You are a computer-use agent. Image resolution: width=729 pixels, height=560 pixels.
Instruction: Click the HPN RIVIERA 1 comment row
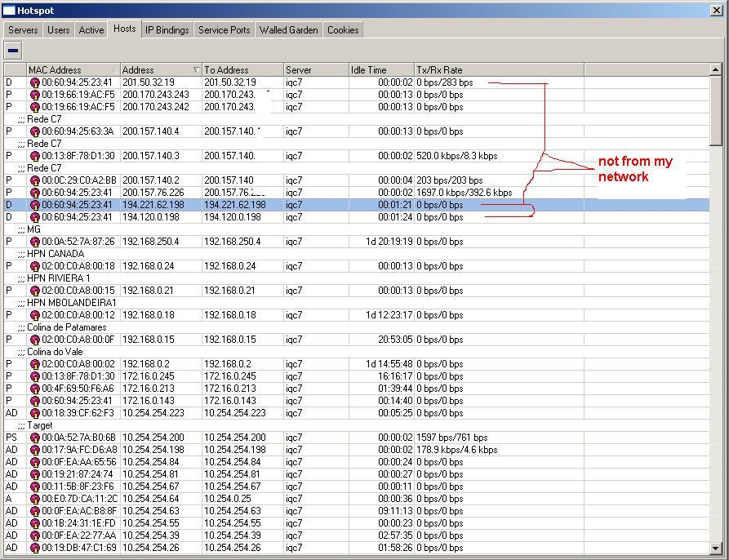click(x=357, y=278)
